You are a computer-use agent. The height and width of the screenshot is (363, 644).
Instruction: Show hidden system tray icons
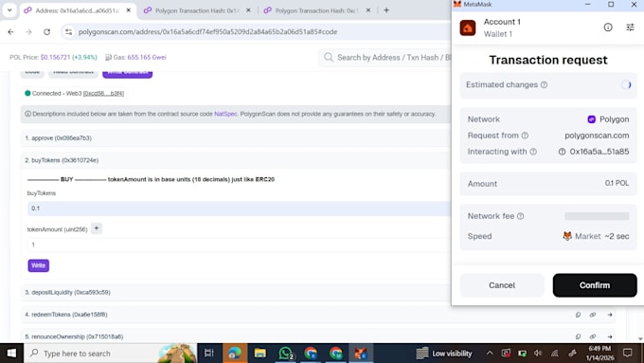(x=490, y=354)
